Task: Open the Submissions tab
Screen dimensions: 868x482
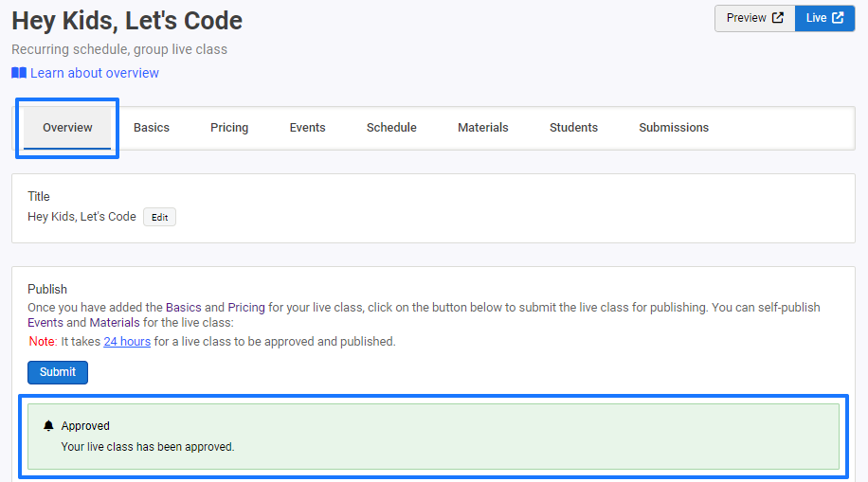Action: click(x=674, y=128)
